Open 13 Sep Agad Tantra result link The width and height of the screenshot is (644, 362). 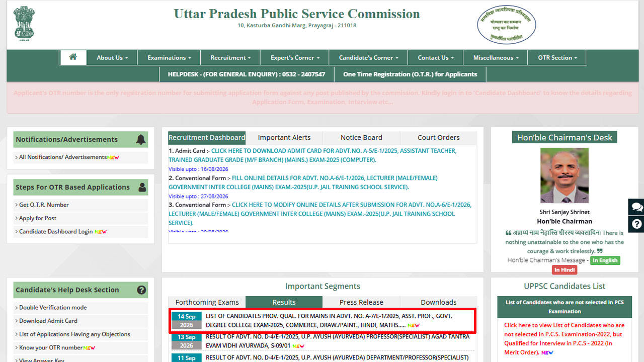coord(338,341)
